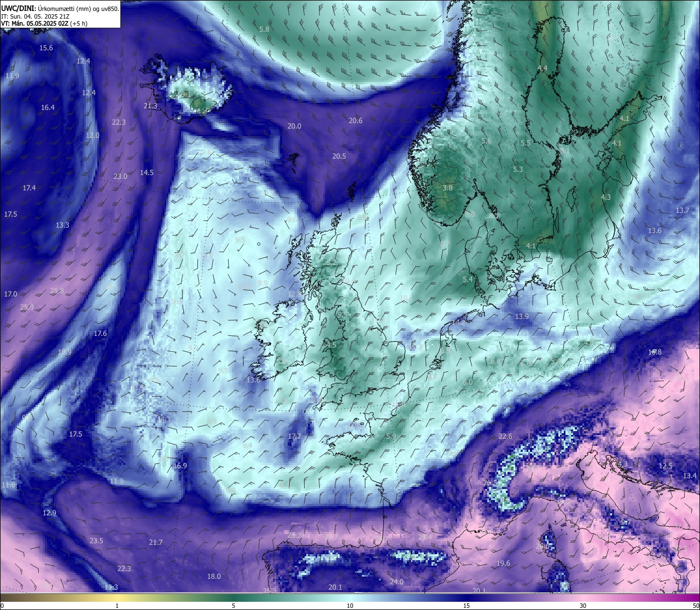Screen dimensions: 700x610
Task: Click the 5.9 value over France
Action: pos(390,437)
